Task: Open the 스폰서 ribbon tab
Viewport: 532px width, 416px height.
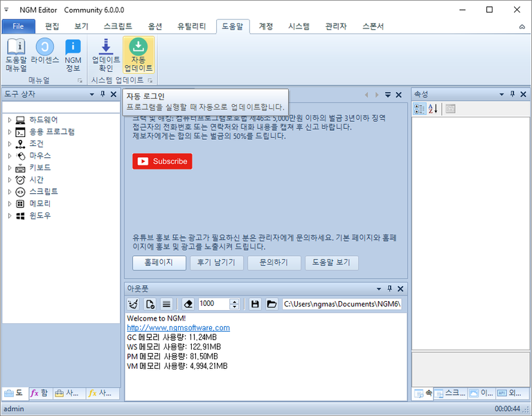Action: click(373, 26)
